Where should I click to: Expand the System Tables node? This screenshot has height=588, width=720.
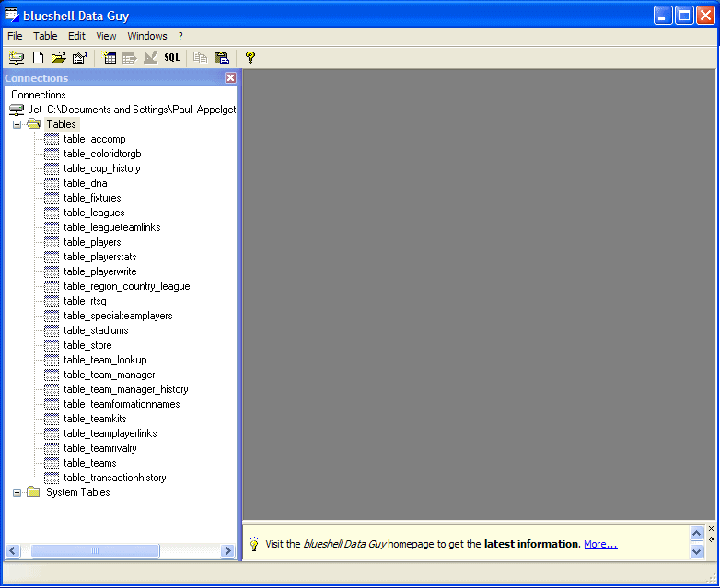click(17, 492)
